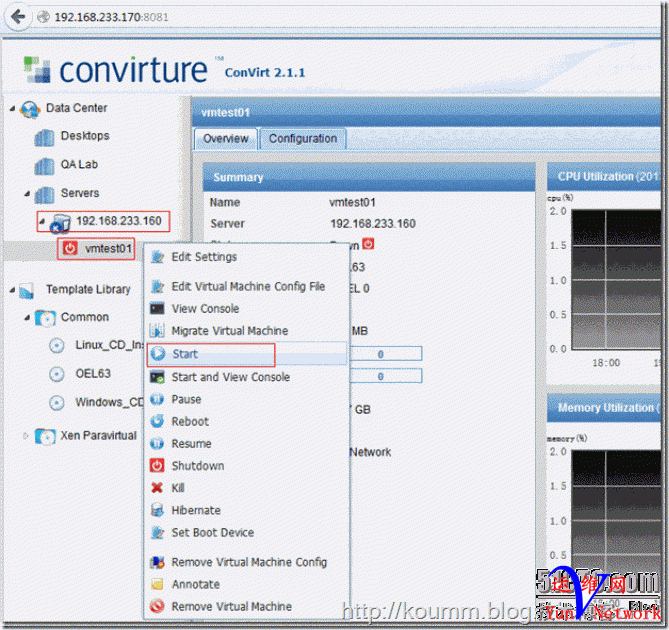Click the Summary panel header
This screenshot has height=630, width=669.
369,177
